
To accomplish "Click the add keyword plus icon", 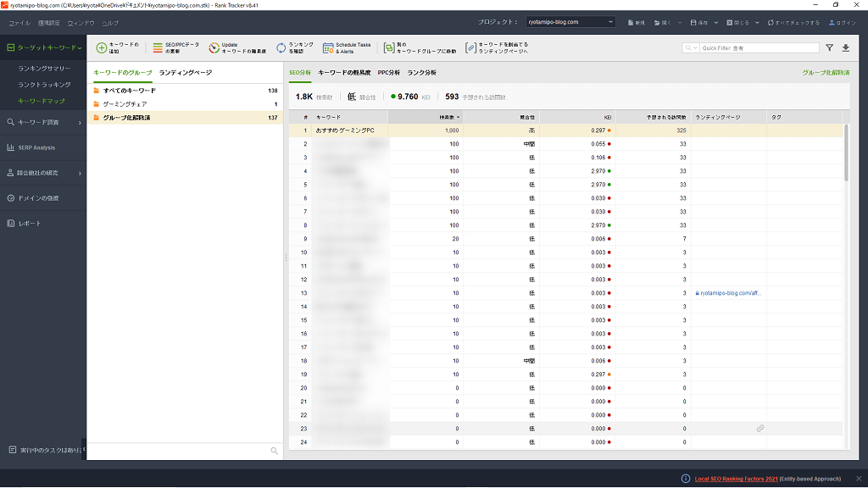I will (x=101, y=48).
